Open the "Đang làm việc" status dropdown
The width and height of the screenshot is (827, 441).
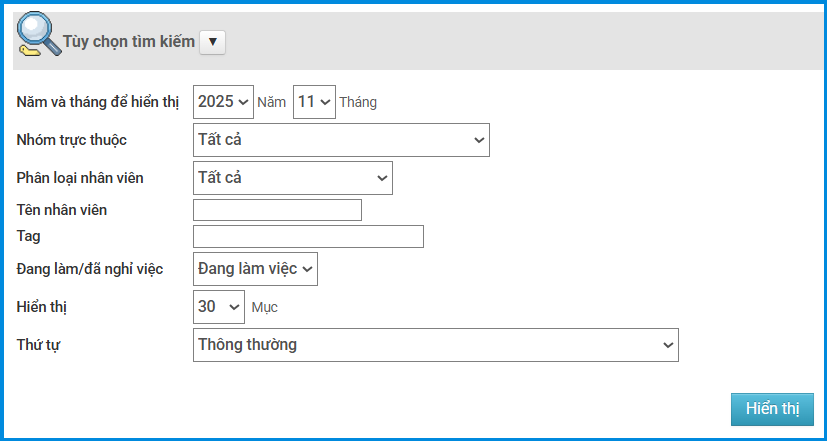click(255, 269)
